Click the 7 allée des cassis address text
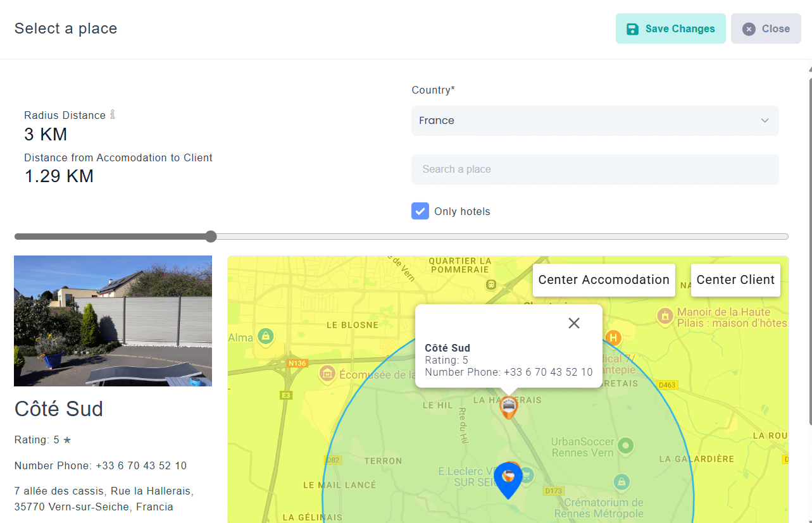The width and height of the screenshot is (812, 523). click(104, 499)
